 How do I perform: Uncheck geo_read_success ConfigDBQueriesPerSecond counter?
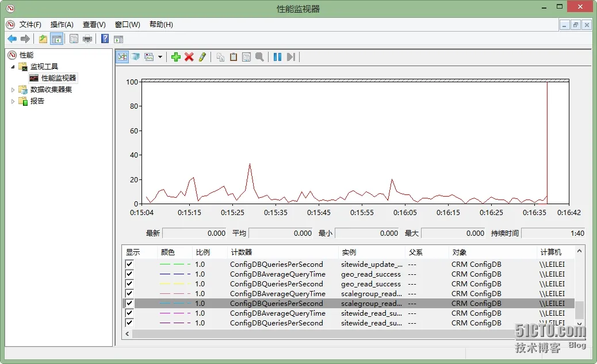pyautogui.click(x=129, y=283)
